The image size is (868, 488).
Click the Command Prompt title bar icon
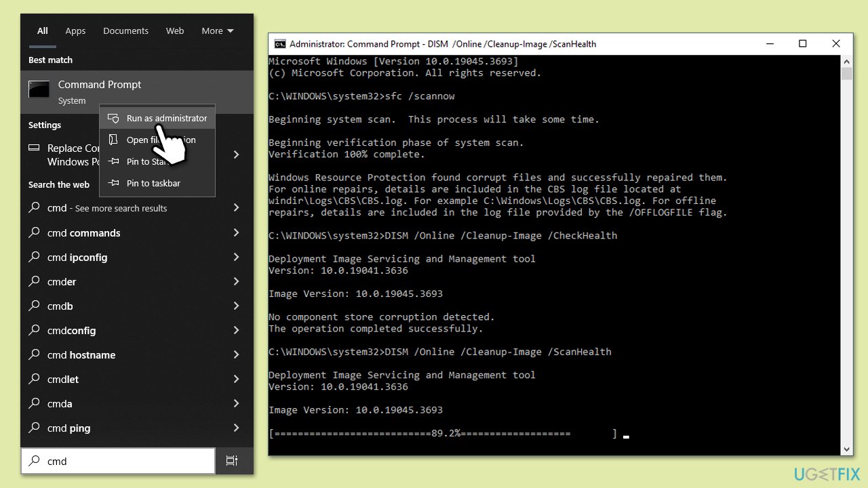click(x=279, y=44)
